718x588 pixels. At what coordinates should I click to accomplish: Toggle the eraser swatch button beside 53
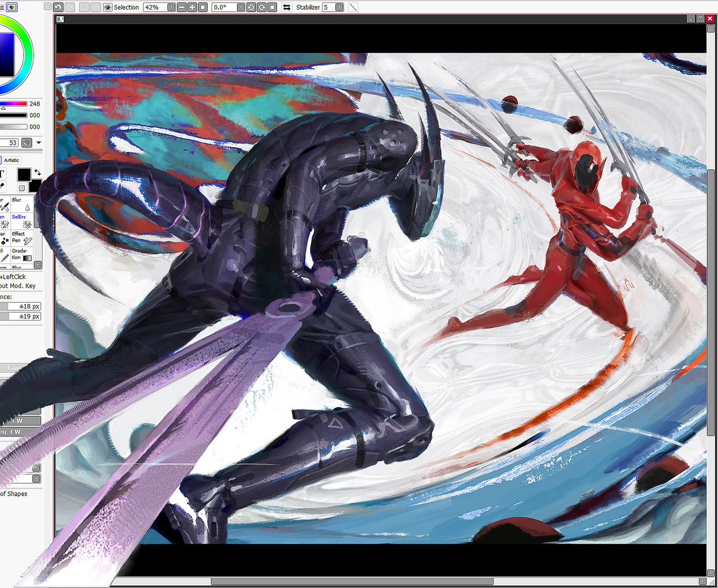click(27, 143)
